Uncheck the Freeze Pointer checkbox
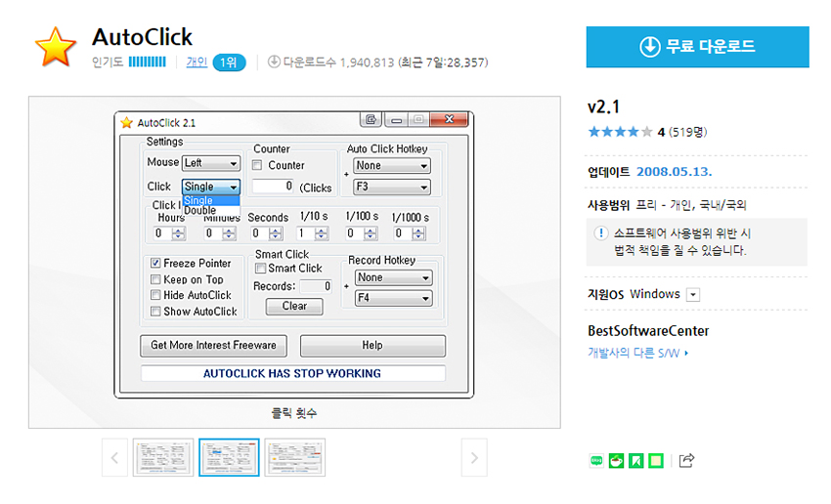 point(155,263)
